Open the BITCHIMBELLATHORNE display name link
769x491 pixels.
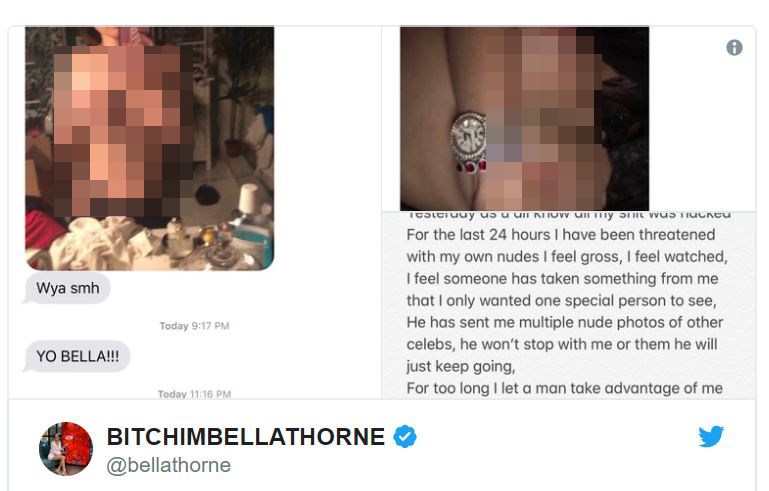[x=246, y=437]
